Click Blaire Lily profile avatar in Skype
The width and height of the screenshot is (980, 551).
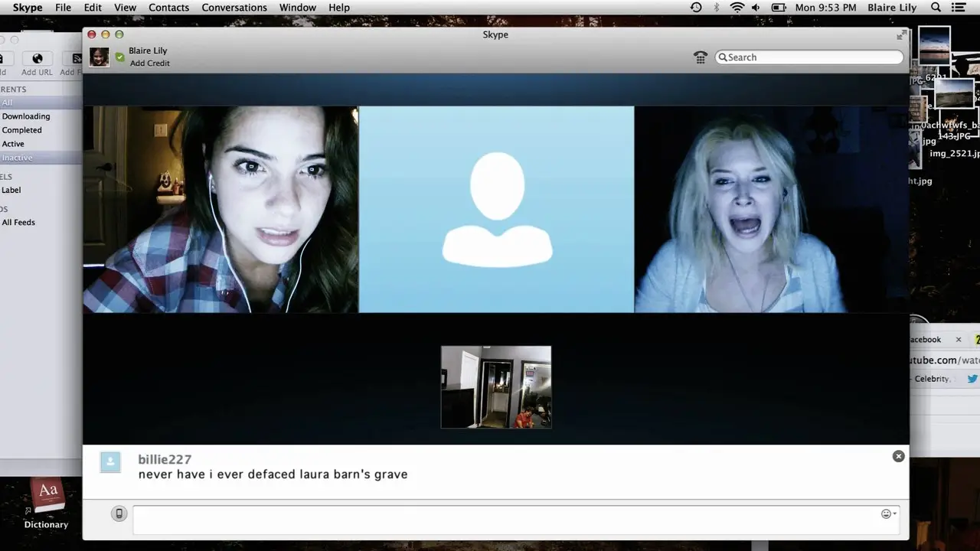[99, 57]
